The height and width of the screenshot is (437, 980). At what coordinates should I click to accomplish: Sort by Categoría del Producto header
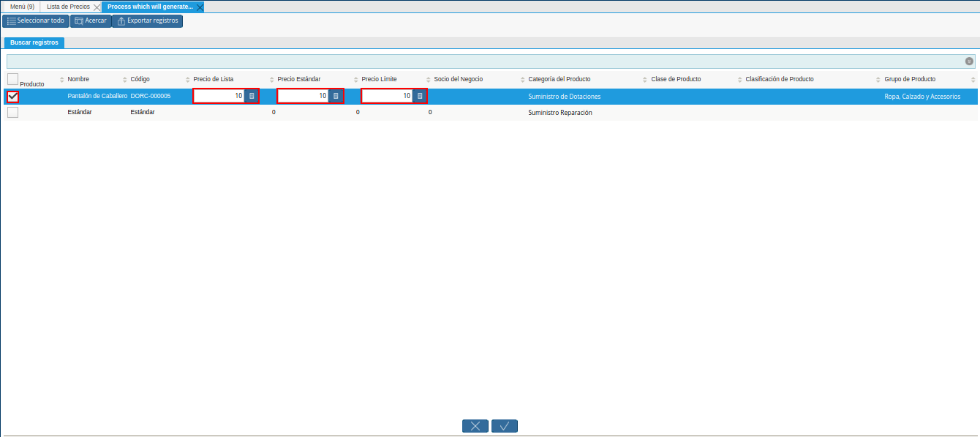(x=559, y=79)
